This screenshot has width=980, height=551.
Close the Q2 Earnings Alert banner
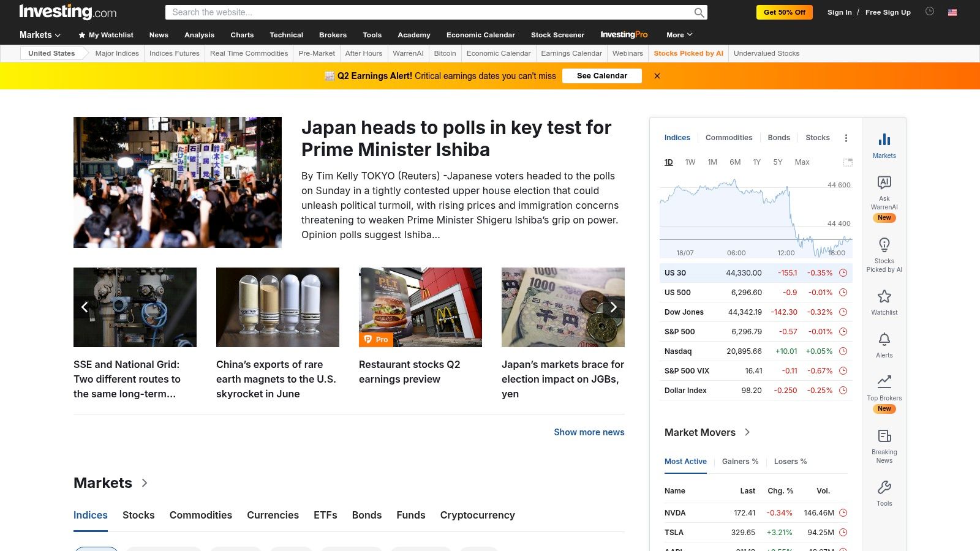657,76
